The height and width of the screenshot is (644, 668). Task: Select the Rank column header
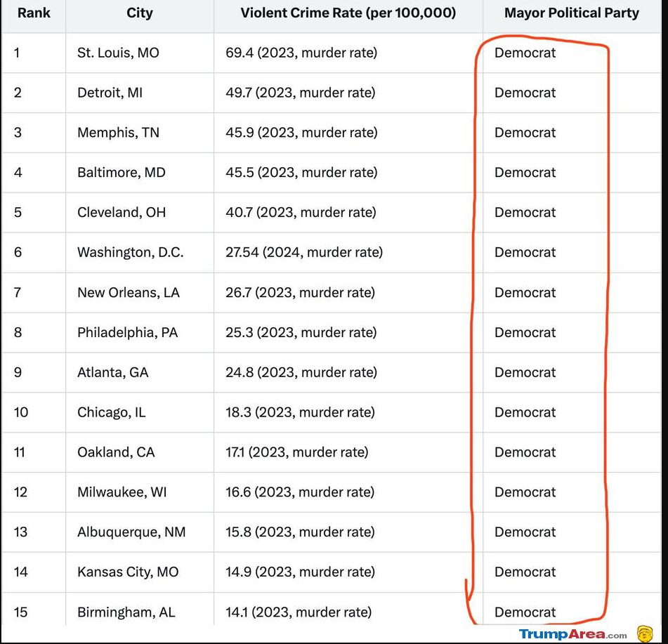point(34,13)
